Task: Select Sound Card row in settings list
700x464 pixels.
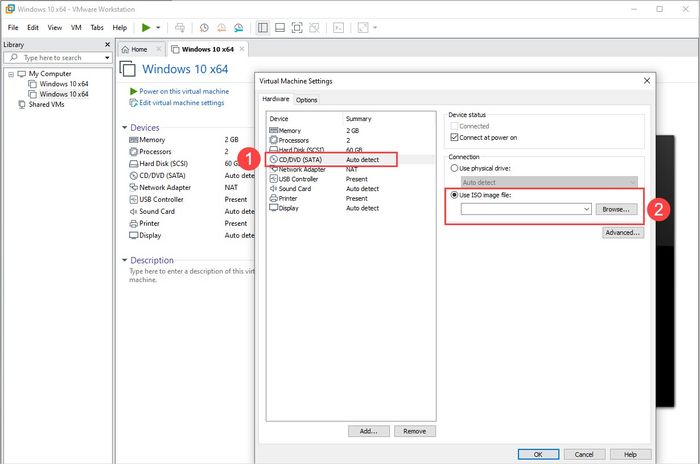Action: click(350, 189)
